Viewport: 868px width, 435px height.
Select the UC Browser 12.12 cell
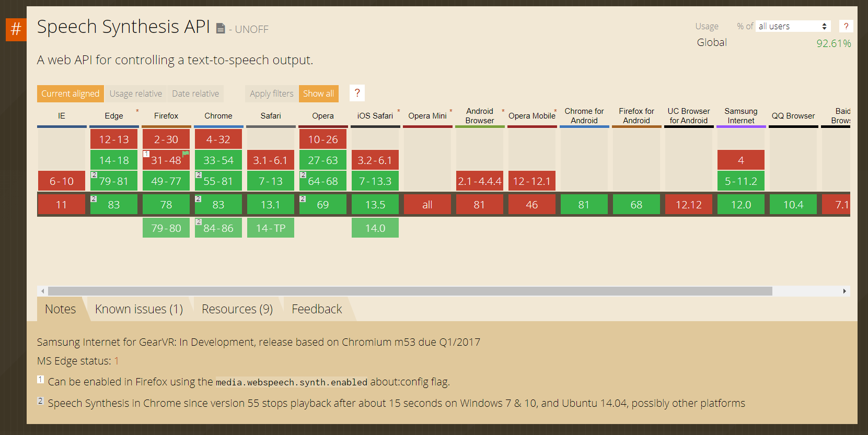pos(689,204)
